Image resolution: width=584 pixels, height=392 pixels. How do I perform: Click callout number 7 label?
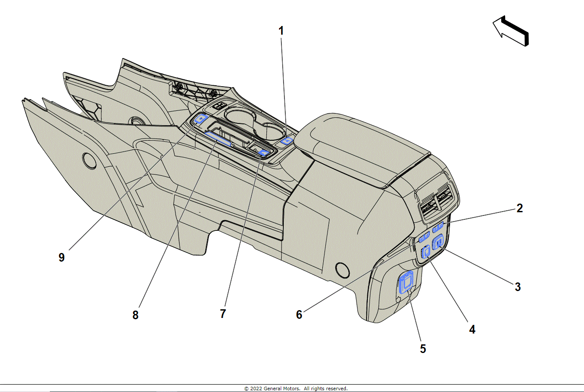223,314
